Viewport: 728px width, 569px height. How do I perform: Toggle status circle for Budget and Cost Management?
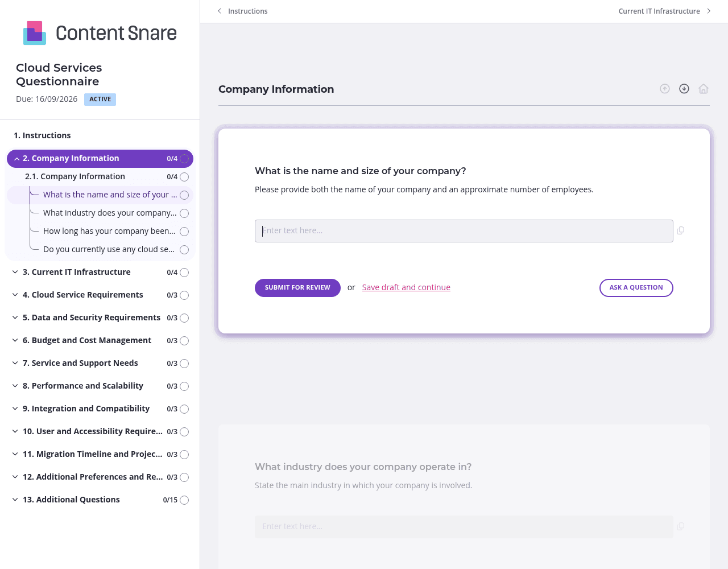coord(184,341)
